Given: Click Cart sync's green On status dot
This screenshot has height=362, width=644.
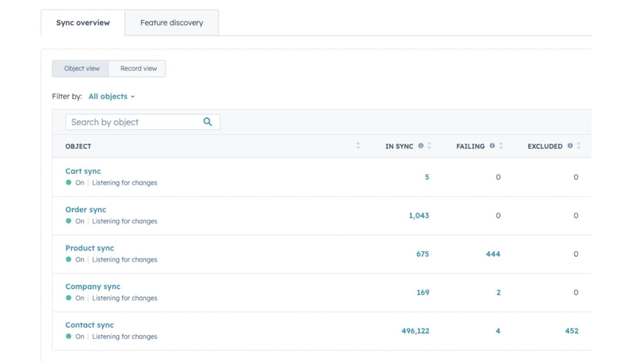Looking at the screenshot, I should pos(68,182).
